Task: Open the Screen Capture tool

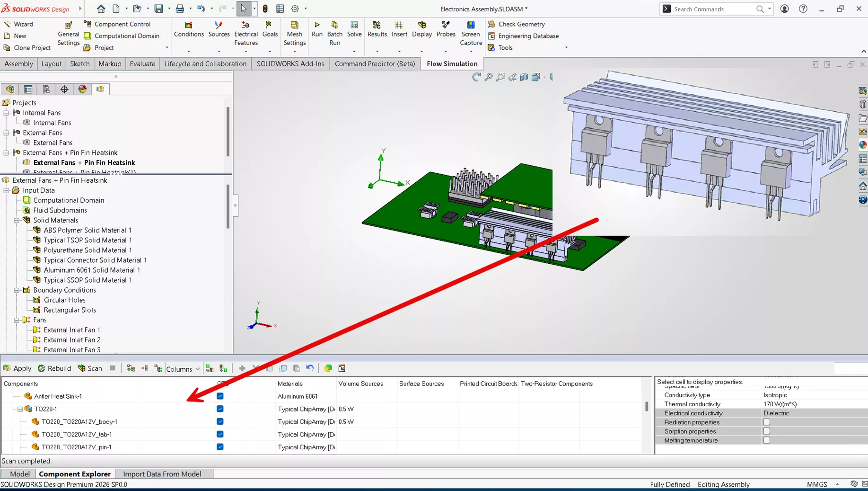Action: [x=470, y=32]
